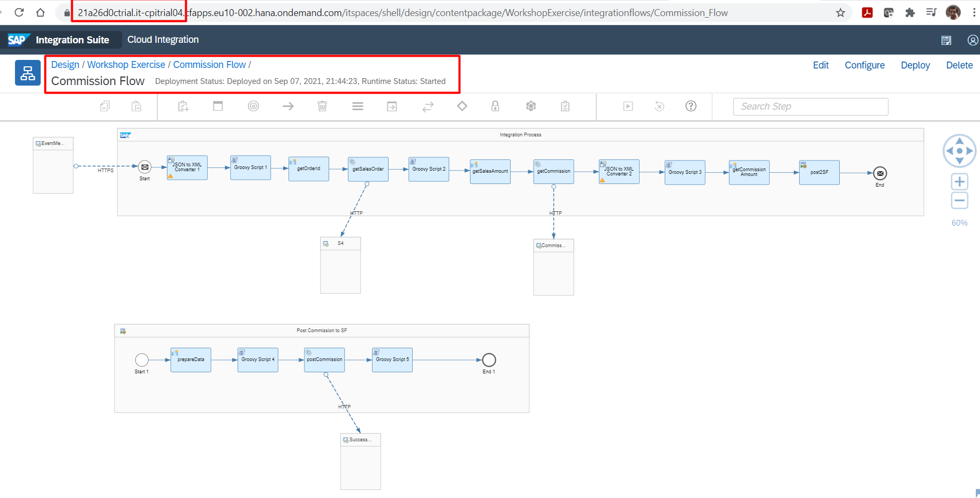Image resolution: width=980 pixels, height=498 pixels.
Task: Open the Workshop Exercise breadcrumb link
Action: (126, 65)
